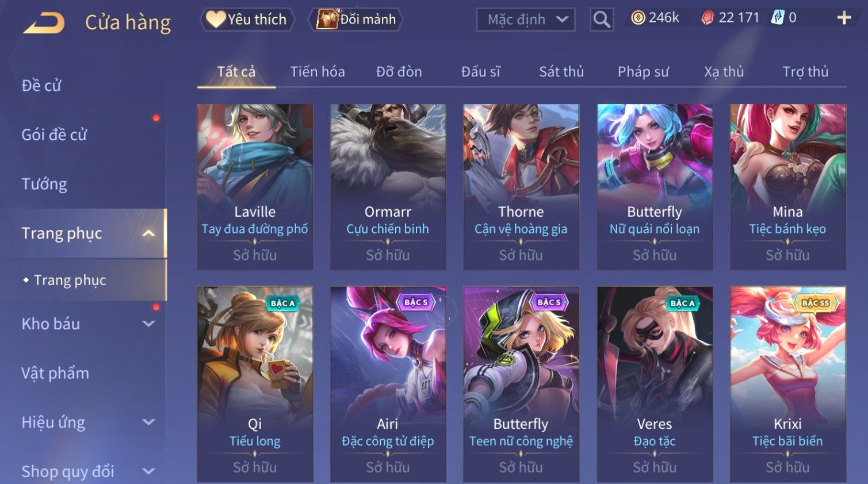Click the red ruby currency icon
This screenshot has height=484, width=868.
708,18
